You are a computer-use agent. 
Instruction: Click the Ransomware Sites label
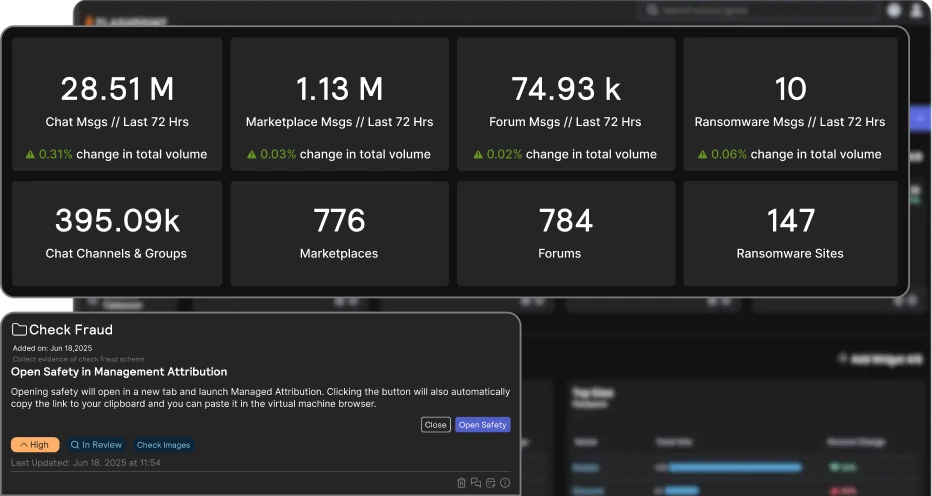click(x=790, y=253)
